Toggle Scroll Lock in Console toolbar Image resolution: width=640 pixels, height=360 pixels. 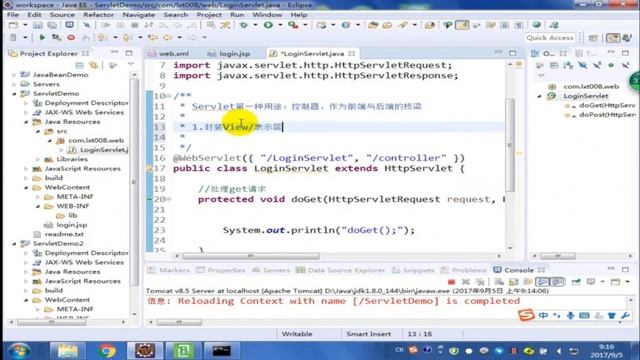click(x=513, y=282)
